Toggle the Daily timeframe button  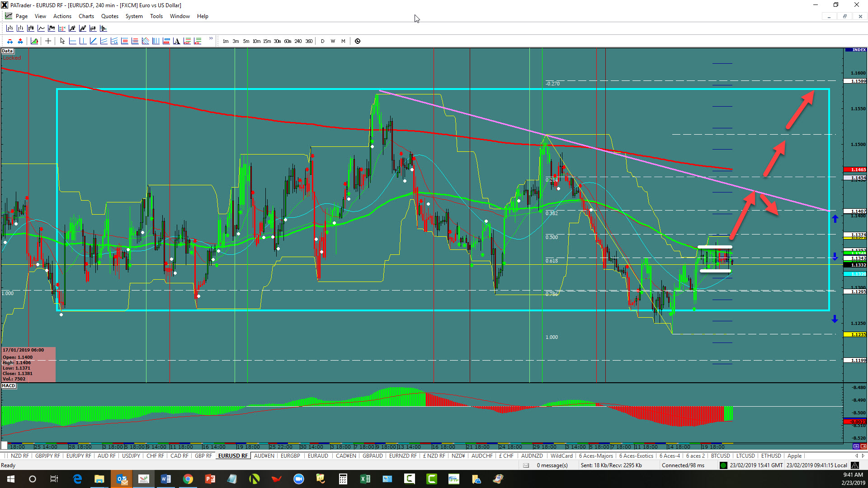[322, 41]
